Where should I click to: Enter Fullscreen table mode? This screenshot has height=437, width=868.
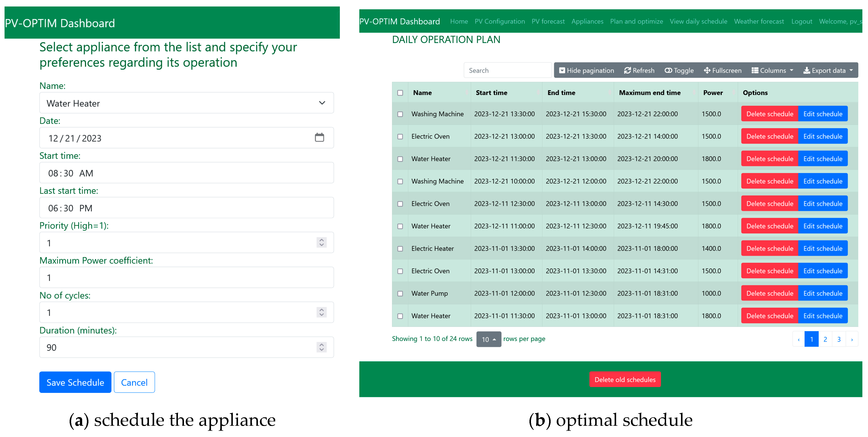click(x=723, y=70)
